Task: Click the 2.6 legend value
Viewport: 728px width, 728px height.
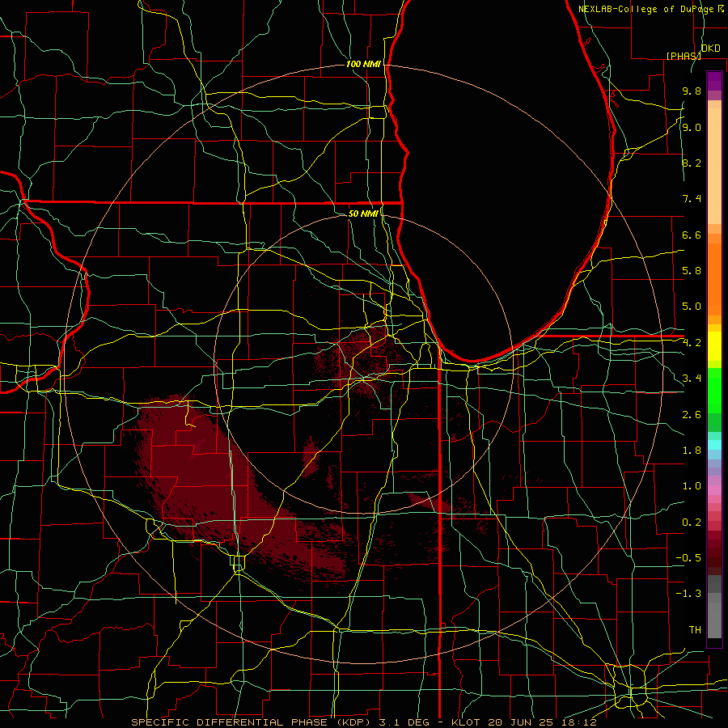Action: tap(692, 415)
